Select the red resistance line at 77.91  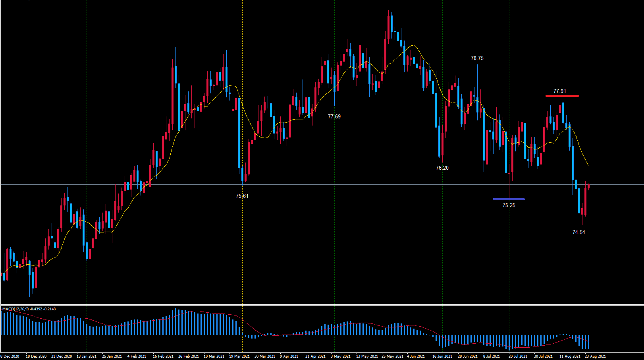[562, 96]
